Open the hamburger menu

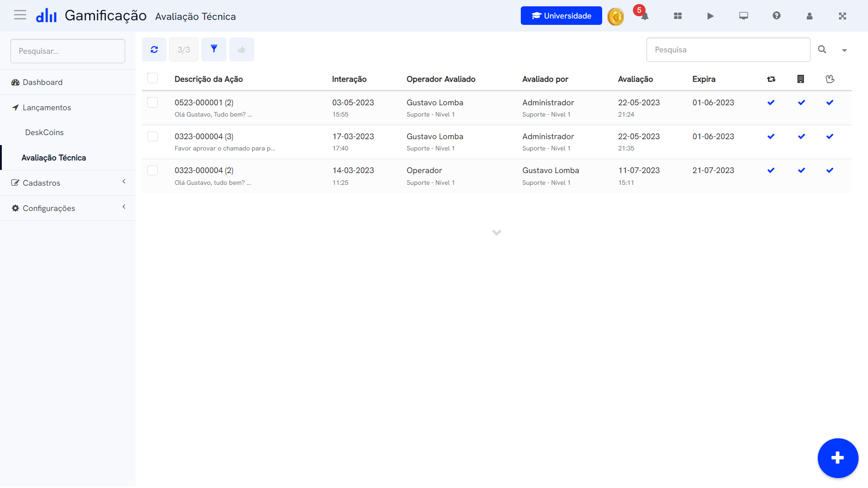coord(20,15)
